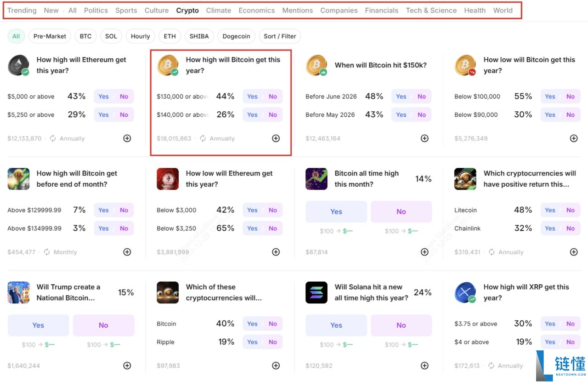The height and width of the screenshot is (382, 588).
Task: Add the 'How high will Ethereum get this year?' market via its plus icon
Action: pyautogui.click(x=127, y=138)
